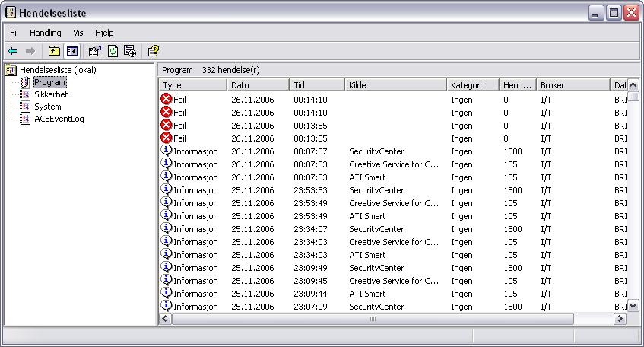644x347 pixels.
Task: Select ACEEventLog in the tree
Action: coord(59,119)
